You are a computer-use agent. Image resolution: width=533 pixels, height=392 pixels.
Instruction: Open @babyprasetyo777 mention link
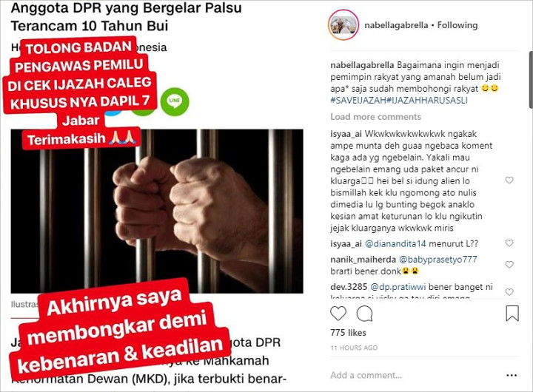[x=438, y=260]
